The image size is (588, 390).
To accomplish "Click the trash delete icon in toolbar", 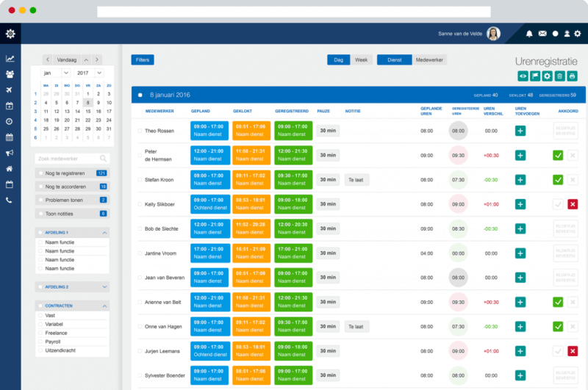I will coord(559,76).
